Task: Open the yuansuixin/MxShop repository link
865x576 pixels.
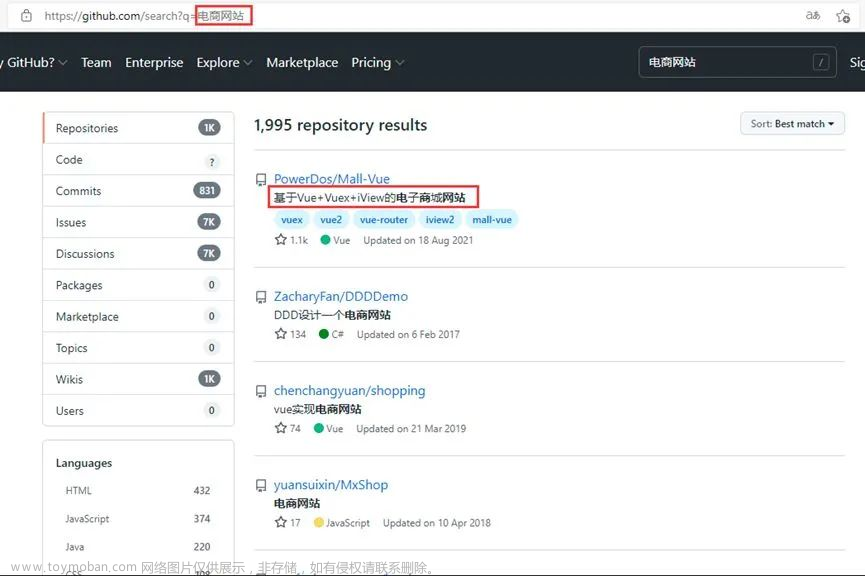Action: (331, 485)
